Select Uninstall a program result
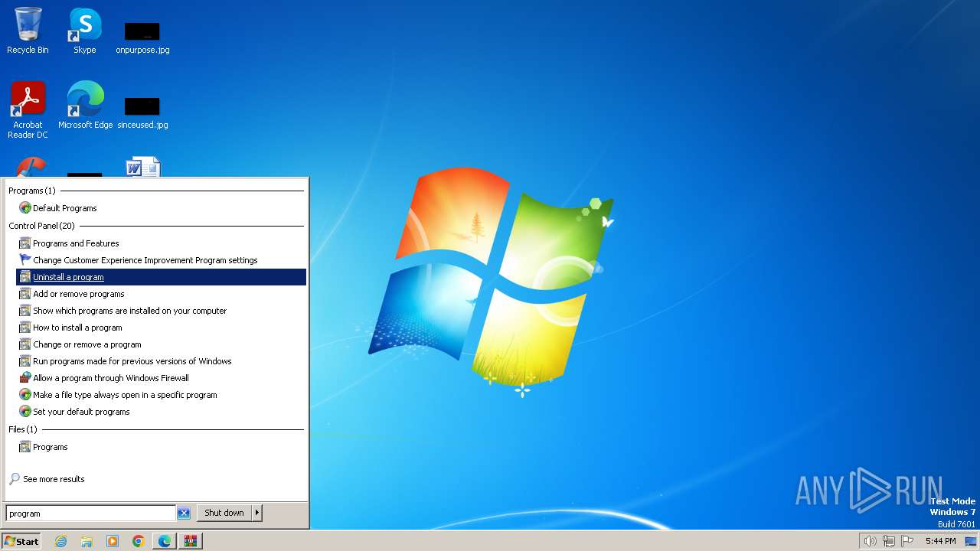The image size is (980, 551). tap(162, 277)
